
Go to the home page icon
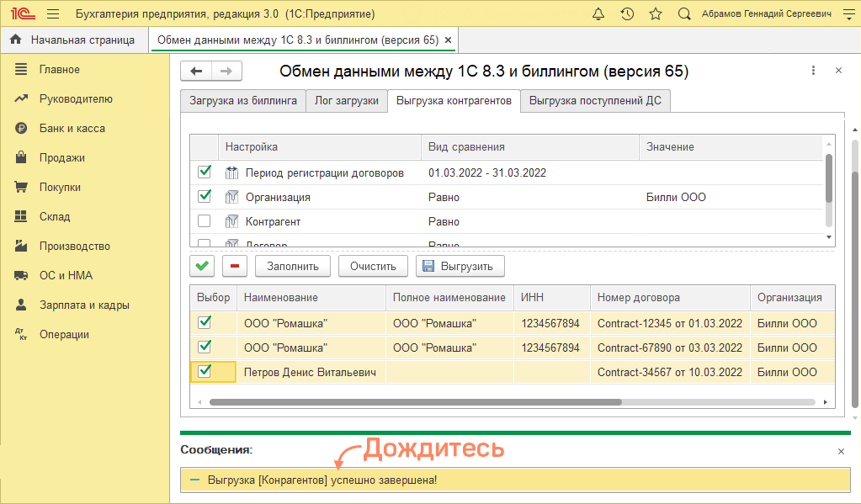(x=16, y=40)
